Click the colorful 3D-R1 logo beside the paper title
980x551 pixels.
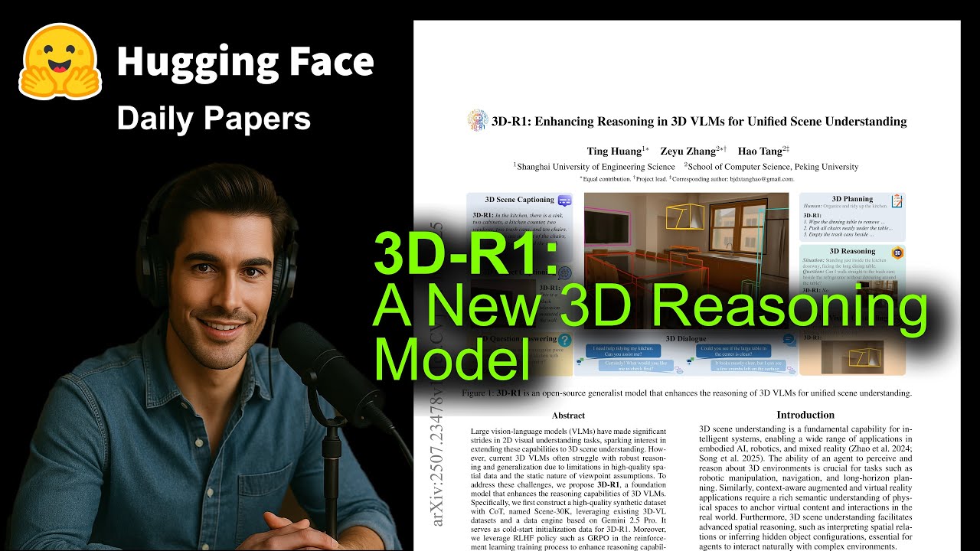478,121
